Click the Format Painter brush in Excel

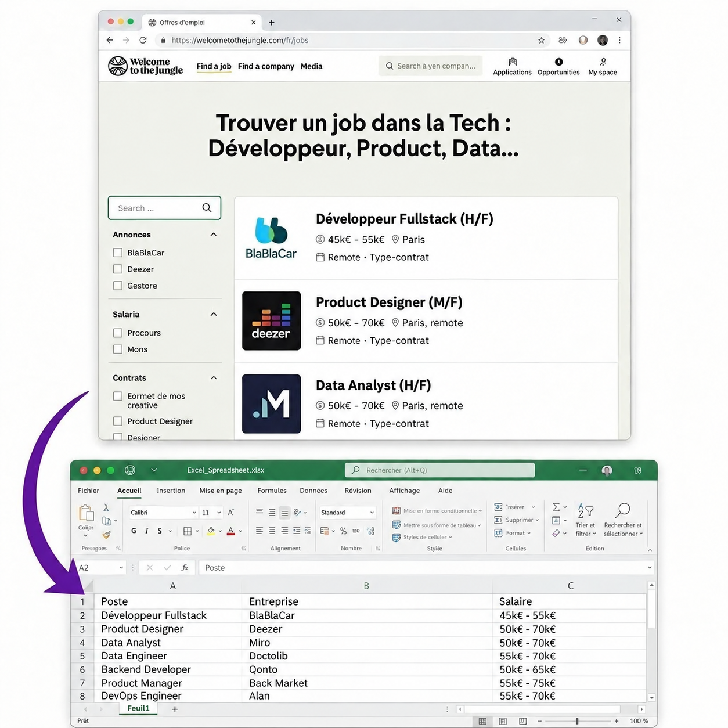(106, 535)
